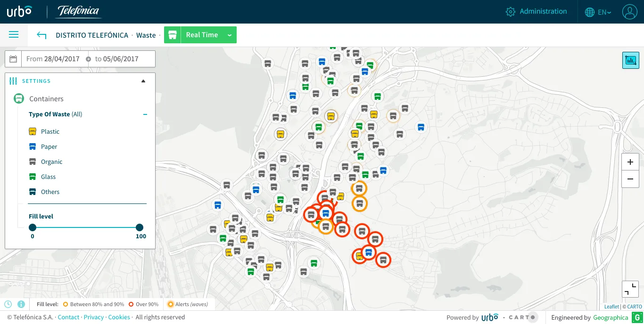
Task: Select DISTRITO TELEFÓNICA breadcrumb
Action: click(x=92, y=35)
